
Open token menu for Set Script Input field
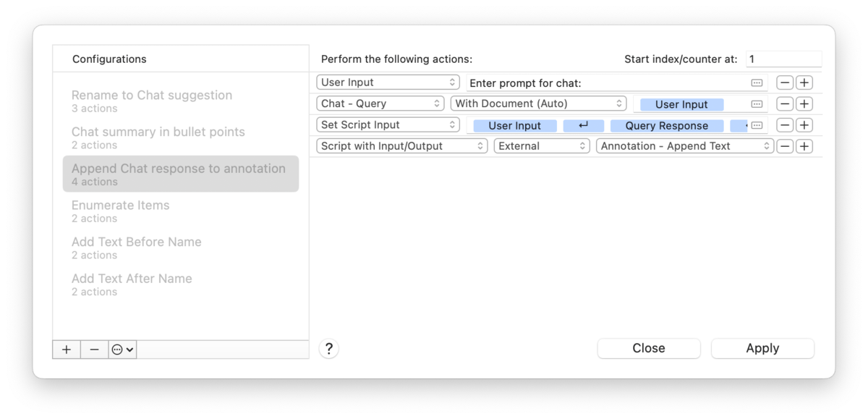click(757, 125)
